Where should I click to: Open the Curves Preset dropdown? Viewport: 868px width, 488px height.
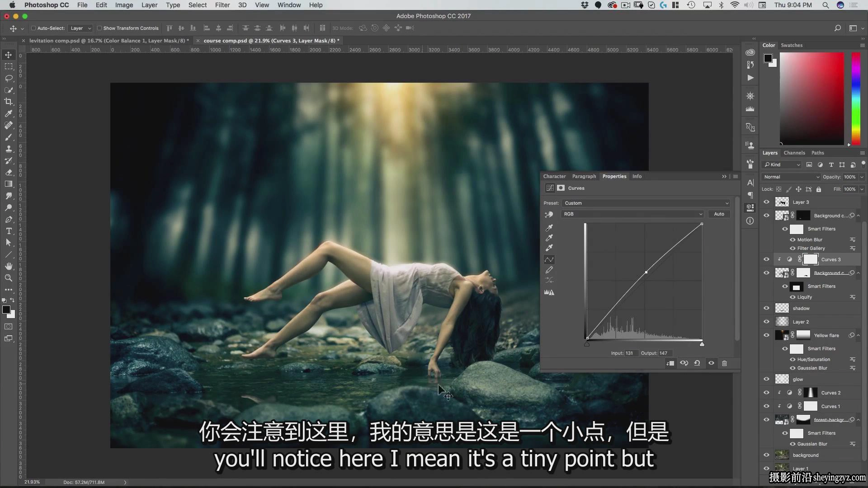tap(646, 203)
